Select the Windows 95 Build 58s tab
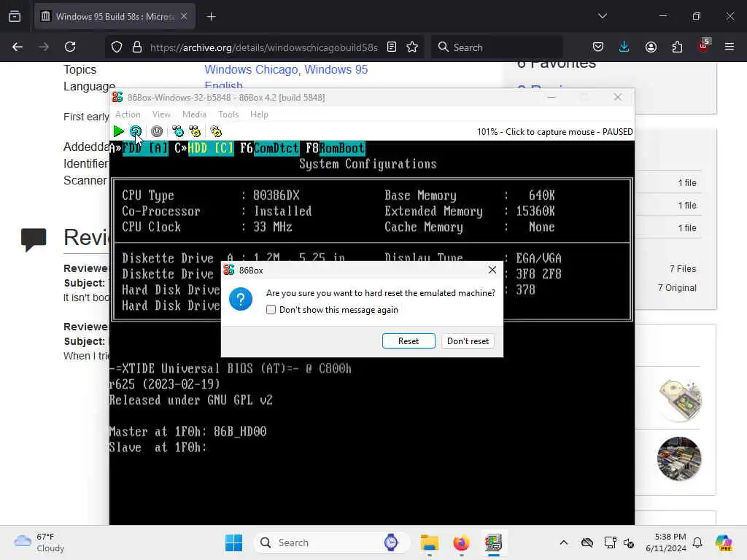 pos(115,17)
